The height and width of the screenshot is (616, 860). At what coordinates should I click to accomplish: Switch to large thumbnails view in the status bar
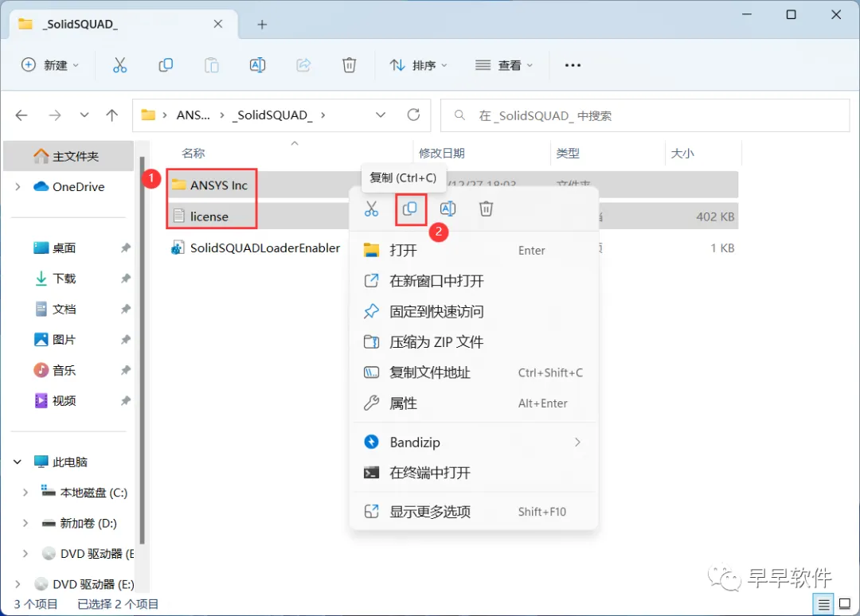845,604
